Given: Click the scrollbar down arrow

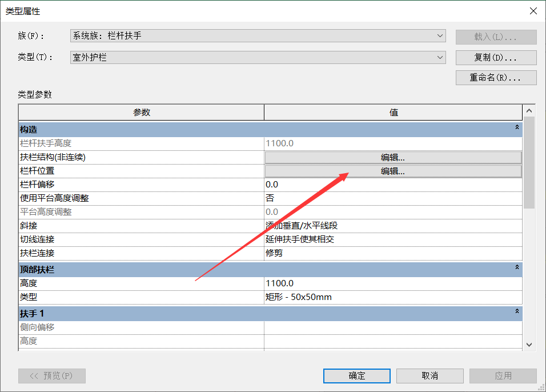Looking at the screenshot, I should click(529, 344).
